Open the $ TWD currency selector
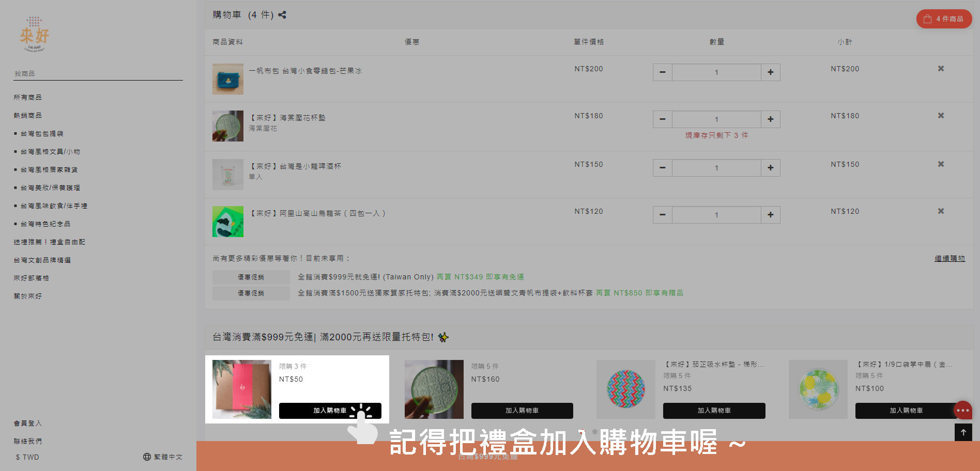This screenshot has height=471, width=980. [27, 457]
